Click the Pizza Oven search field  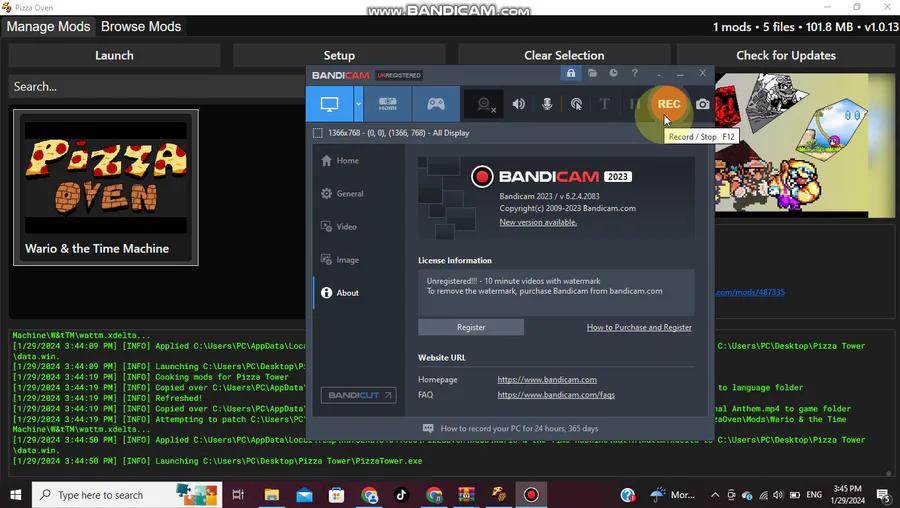pyautogui.click(x=158, y=87)
